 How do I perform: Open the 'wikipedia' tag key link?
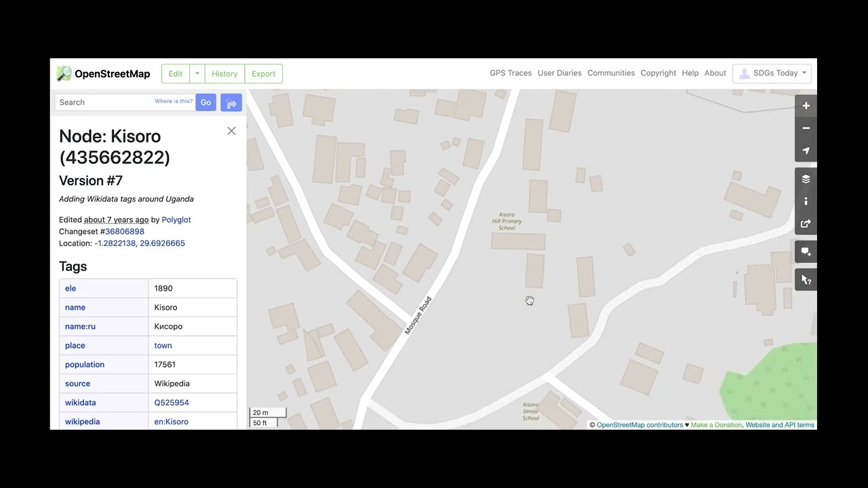click(82, 422)
